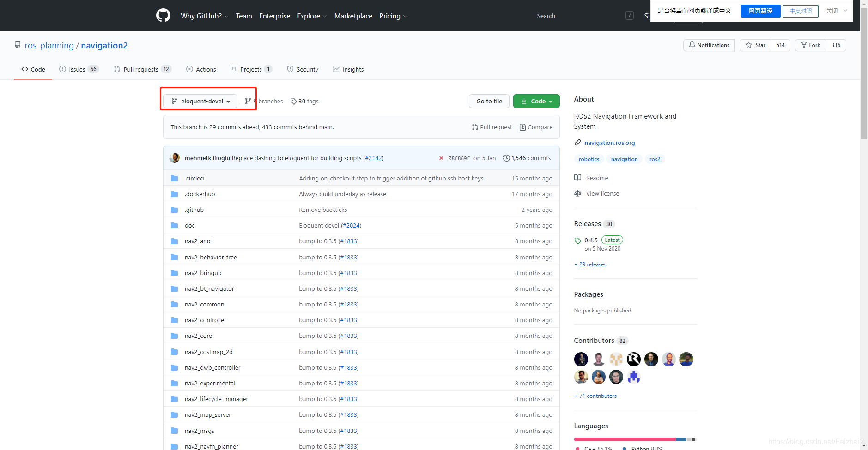Expand the Pricing menu
Viewport: 868px width, 450px height.
[x=393, y=16]
